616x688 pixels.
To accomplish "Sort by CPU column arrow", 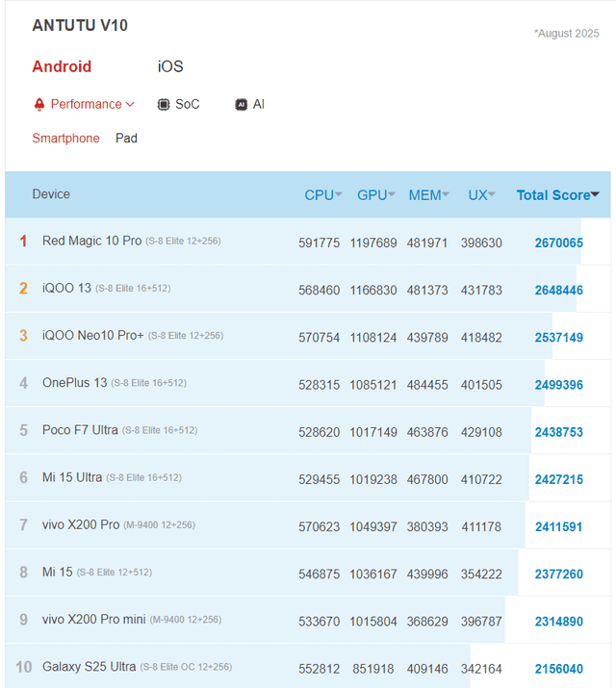I will pyautogui.click(x=339, y=195).
